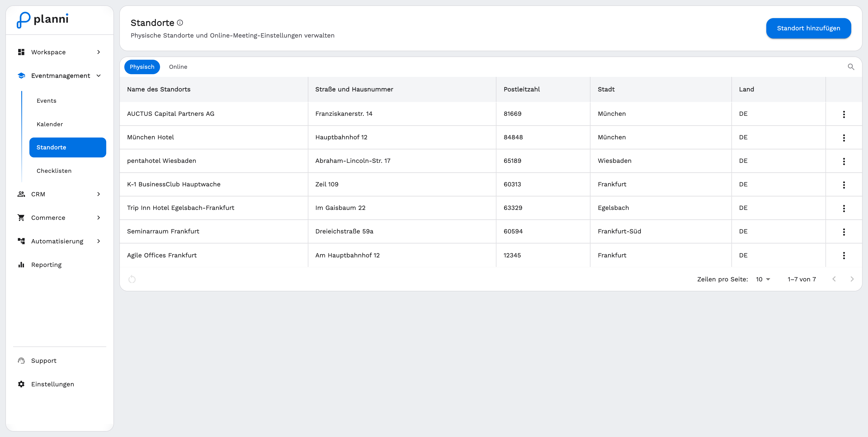Click the Standort hinzufügen button
868x437 pixels.
click(x=808, y=28)
